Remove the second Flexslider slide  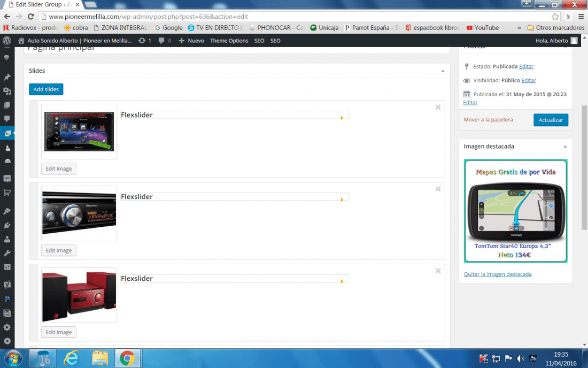click(x=438, y=189)
